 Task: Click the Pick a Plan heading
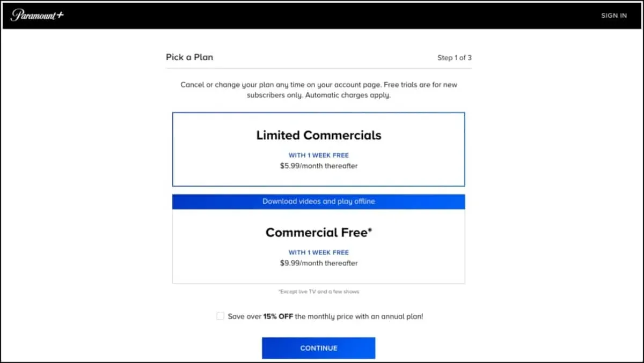point(189,57)
